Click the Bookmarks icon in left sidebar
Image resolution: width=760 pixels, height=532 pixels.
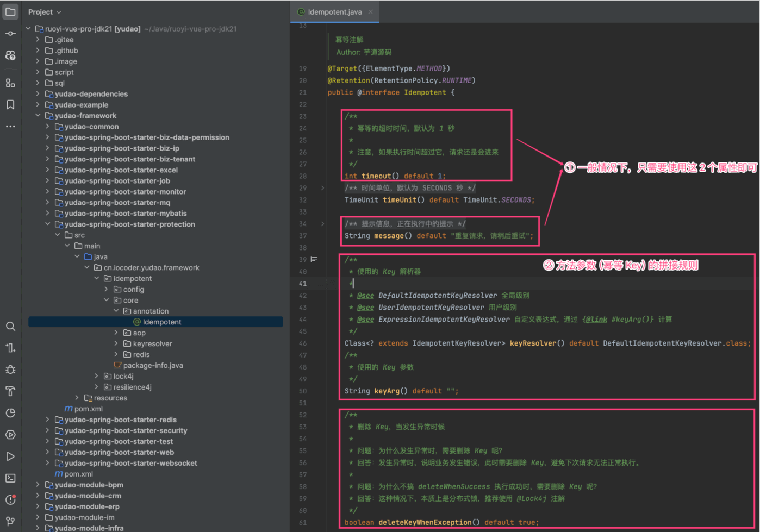(10, 104)
